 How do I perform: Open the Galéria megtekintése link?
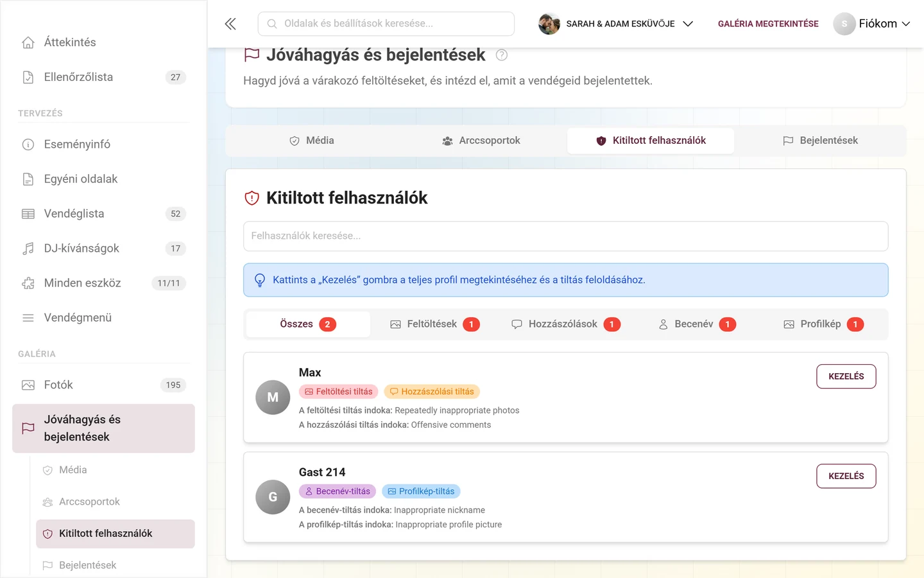[768, 24]
